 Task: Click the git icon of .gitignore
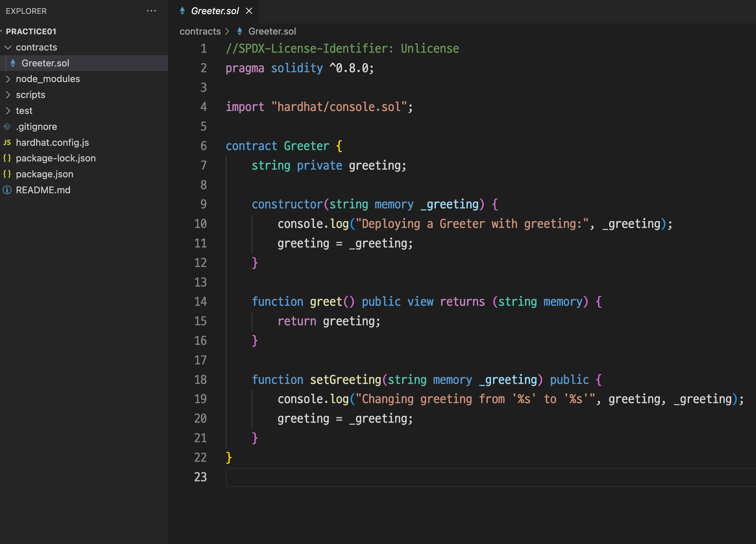pyautogui.click(x=7, y=127)
